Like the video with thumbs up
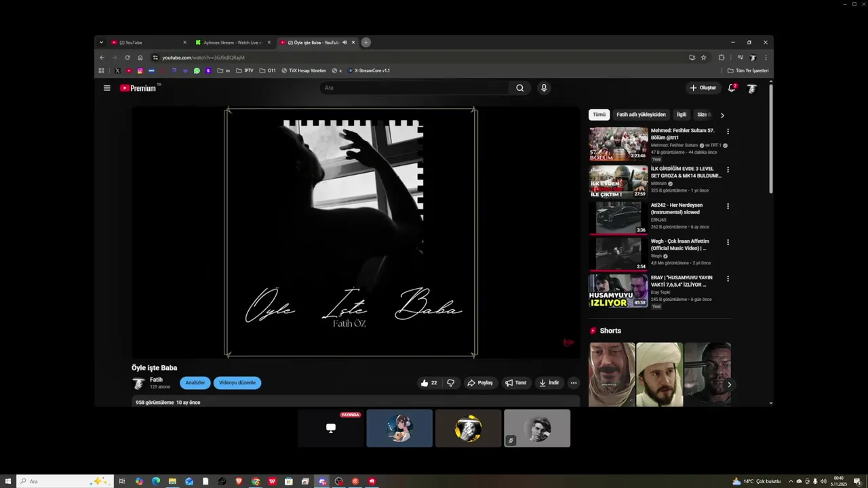 pos(429,383)
